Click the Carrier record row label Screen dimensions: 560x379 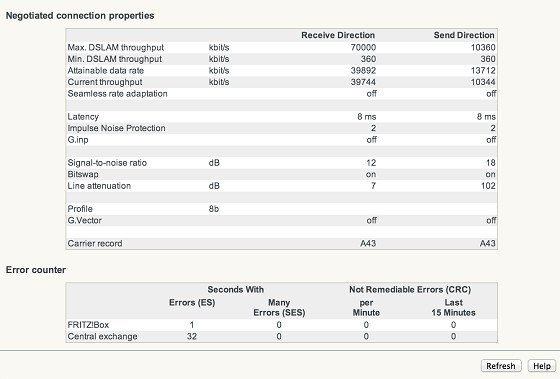point(95,243)
